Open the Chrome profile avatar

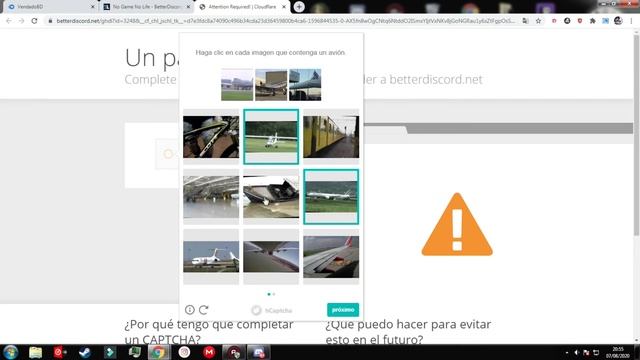(x=618, y=21)
